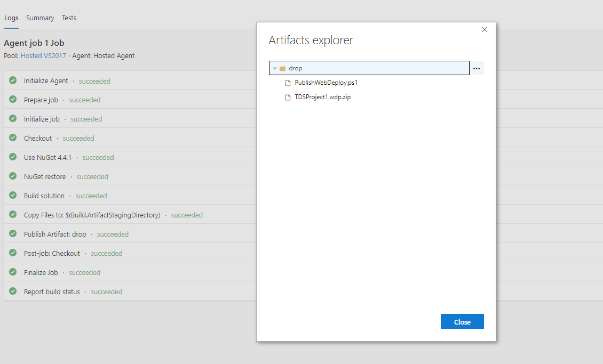
Task: Expand the Use NuGet 4.4.1 log step
Action: point(48,157)
